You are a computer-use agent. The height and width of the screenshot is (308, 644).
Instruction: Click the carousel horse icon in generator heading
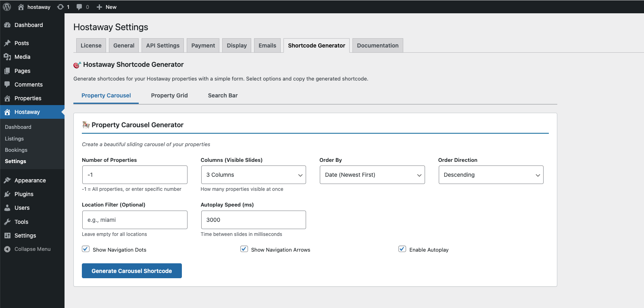click(86, 125)
